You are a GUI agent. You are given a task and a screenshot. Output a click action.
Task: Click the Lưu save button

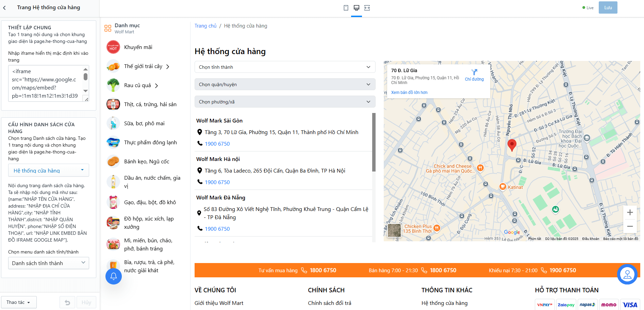tap(608, 7)
